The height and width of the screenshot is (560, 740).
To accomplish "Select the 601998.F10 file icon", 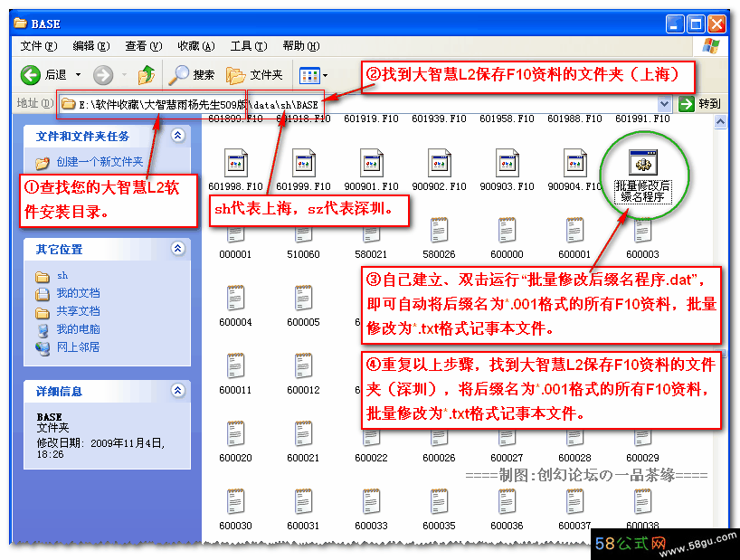I will pyautogui.click(x=235, y=163).
